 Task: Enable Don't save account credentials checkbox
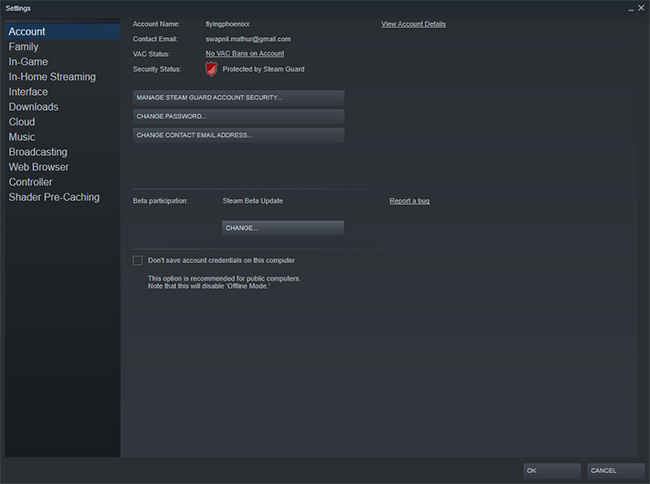138,260
